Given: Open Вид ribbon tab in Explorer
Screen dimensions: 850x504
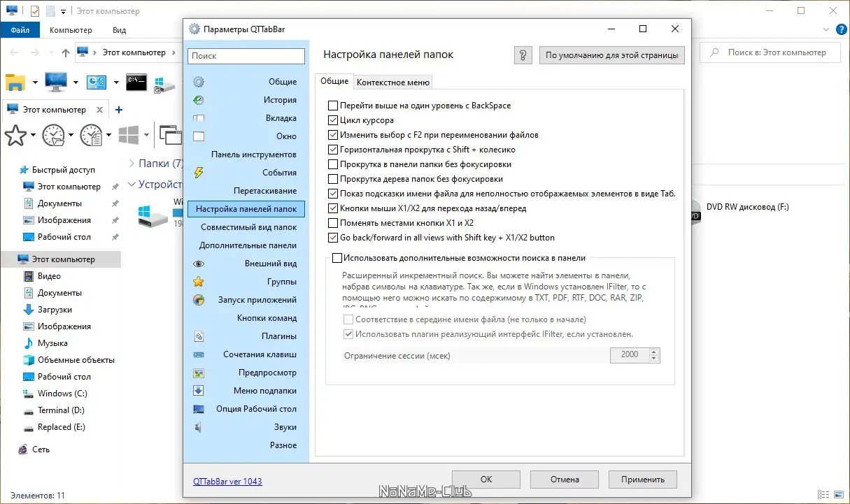Looking at the screenshot, I should [x=119, y=30].
